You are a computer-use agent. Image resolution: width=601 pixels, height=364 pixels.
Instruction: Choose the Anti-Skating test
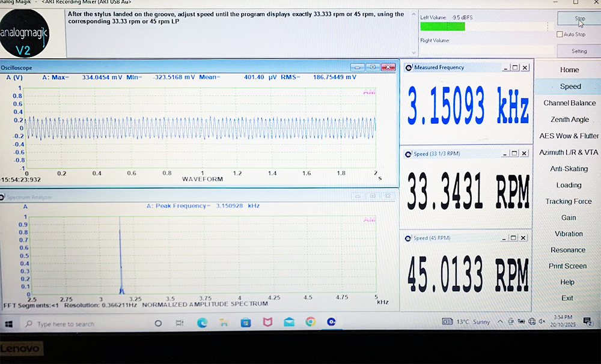coord(569,169)
